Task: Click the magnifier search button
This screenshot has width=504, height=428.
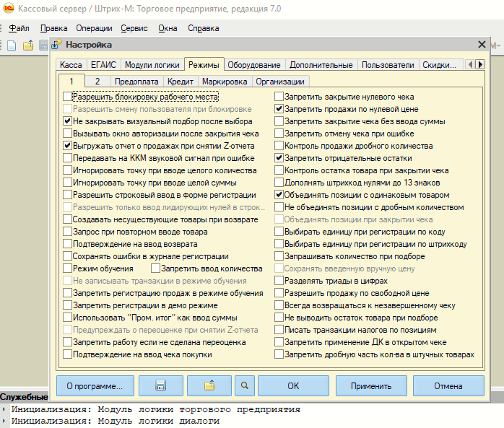Action: pyautogui.click(x=246, y=386)
